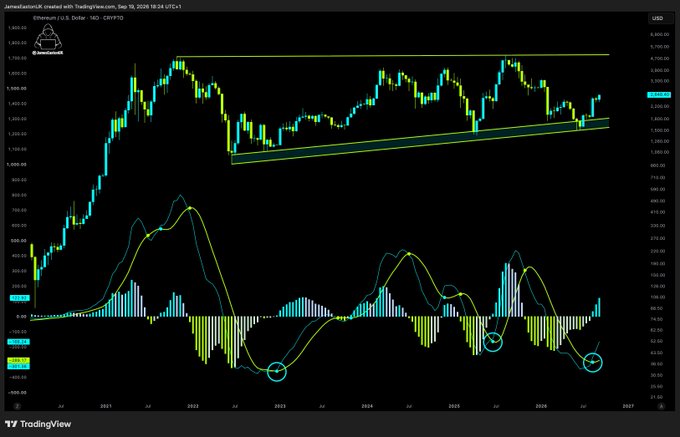Click the header text created with TradingView.com
The image size is (680, 437).
[x=95, y=7]
